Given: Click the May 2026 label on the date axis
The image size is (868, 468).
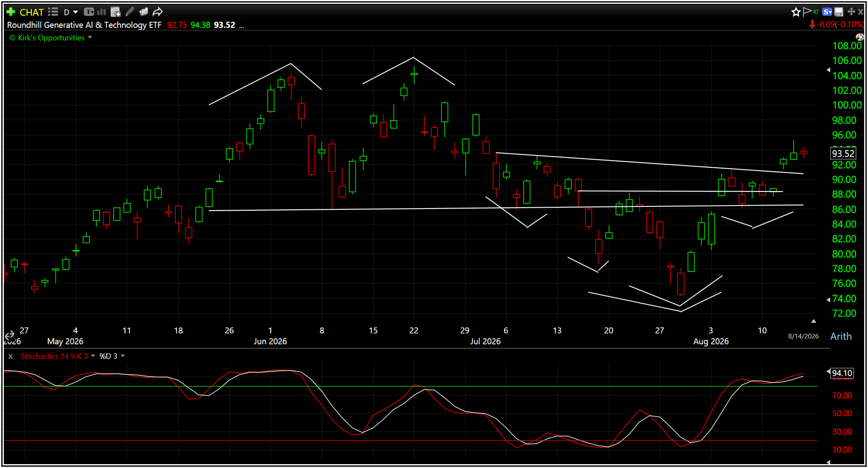Looking at the screenshot, I should (x=65, y=341).
